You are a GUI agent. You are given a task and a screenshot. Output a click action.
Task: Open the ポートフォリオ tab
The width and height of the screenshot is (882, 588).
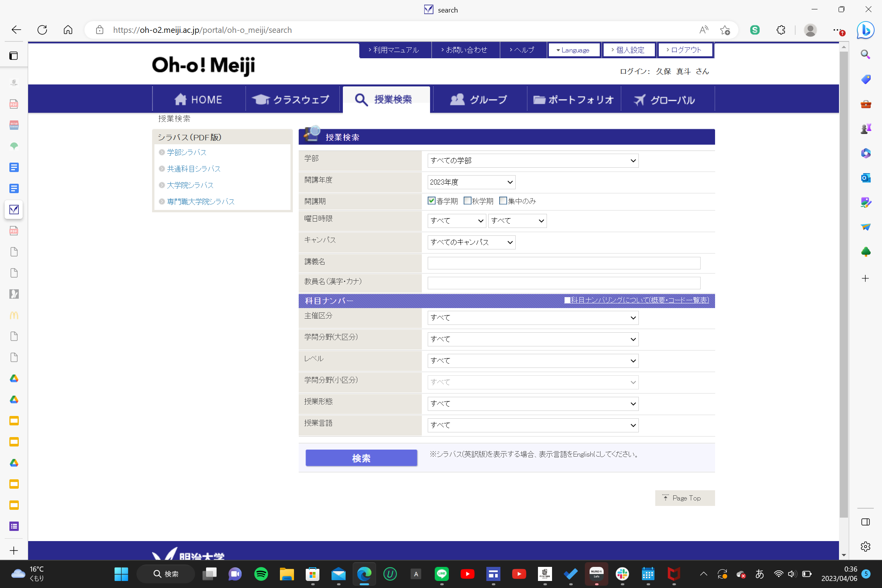coord(574,100)
